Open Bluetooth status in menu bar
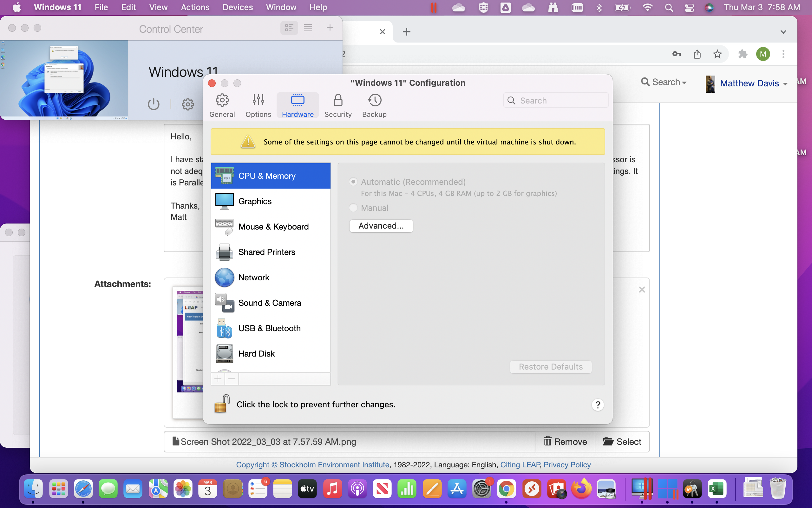This screenshot has width=812, height=508. tap(599, 7)
